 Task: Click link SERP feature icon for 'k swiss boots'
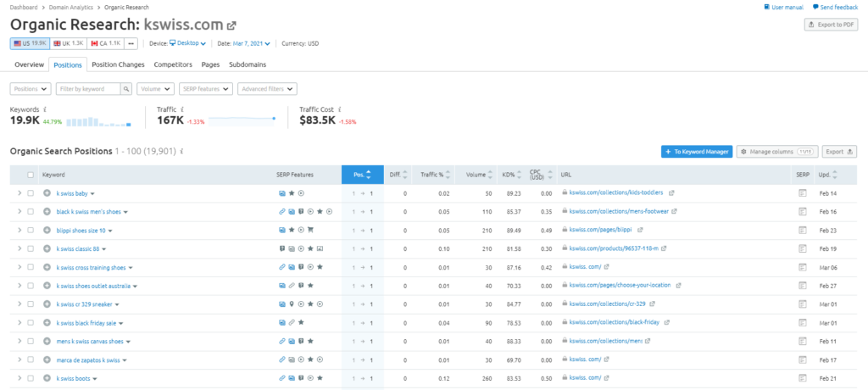click(282, 378)
